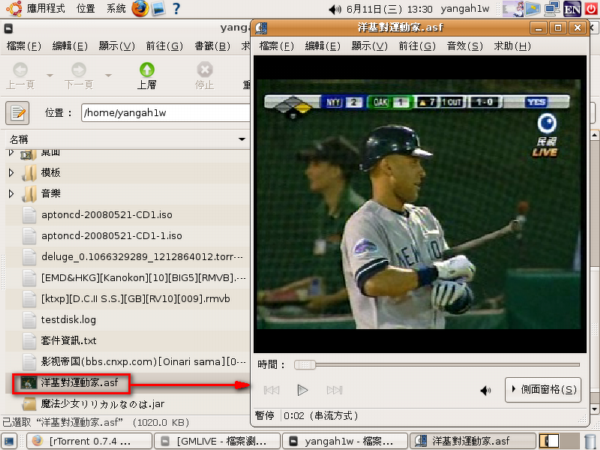600x450 pixels.
Task: Click the Up (上層) toolbar icon
Action: (147, 70)
